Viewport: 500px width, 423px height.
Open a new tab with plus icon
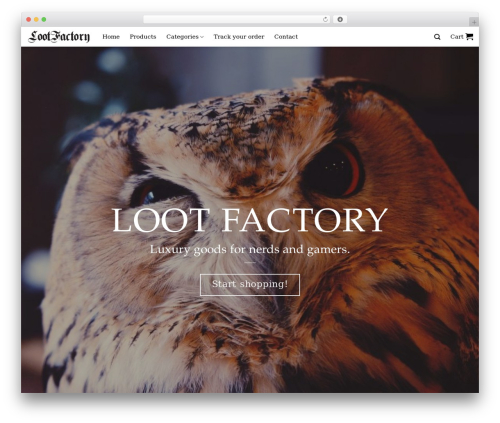pyautogui.click(x=474, y=22)
